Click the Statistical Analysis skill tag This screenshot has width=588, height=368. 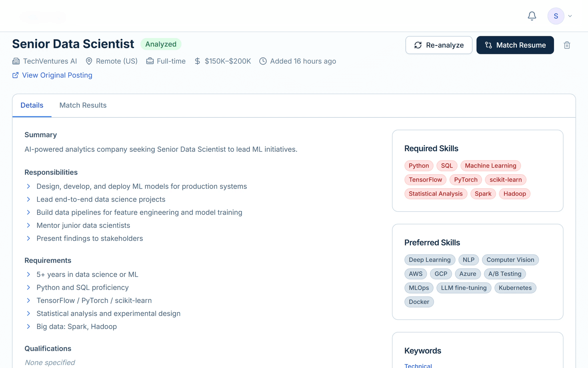pos(436,194)
